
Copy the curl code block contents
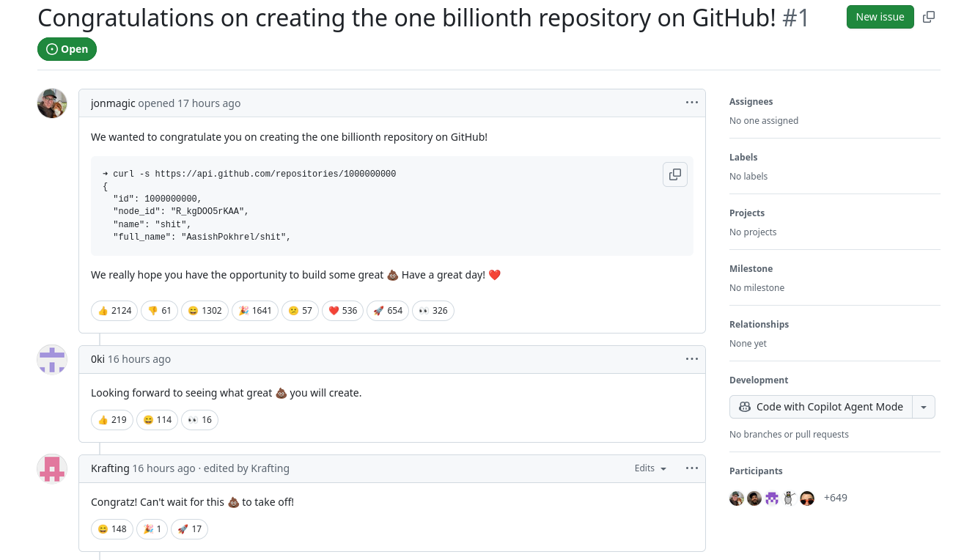(x=675, y=174)
